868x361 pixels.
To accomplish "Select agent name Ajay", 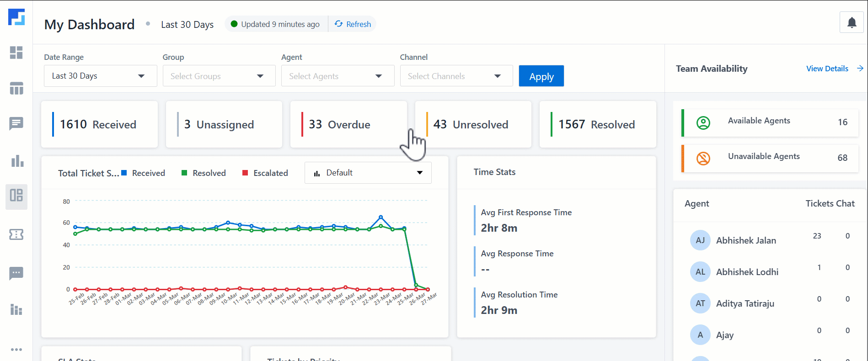I will point(725,335).
